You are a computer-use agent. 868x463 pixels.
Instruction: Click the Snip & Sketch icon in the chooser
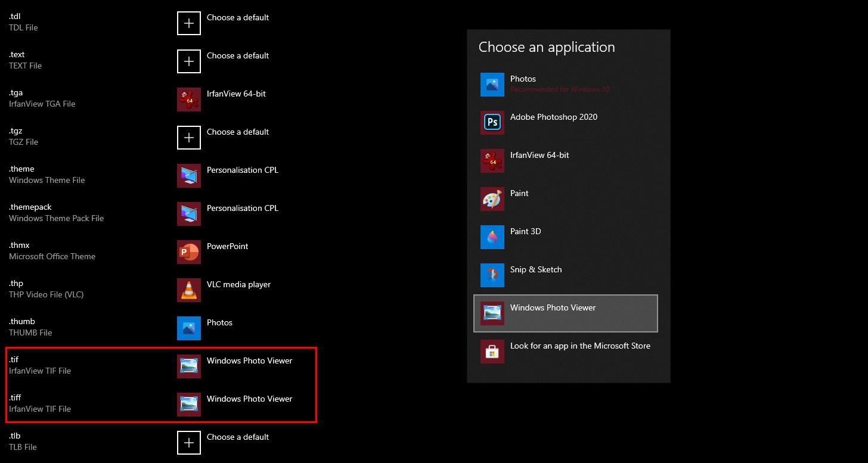(492, 275)
